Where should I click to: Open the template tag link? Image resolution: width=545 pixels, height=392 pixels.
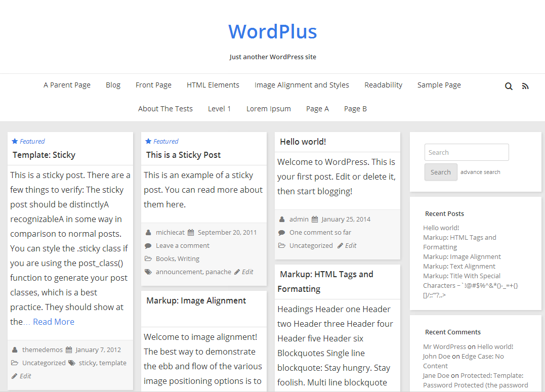(113, 363)
